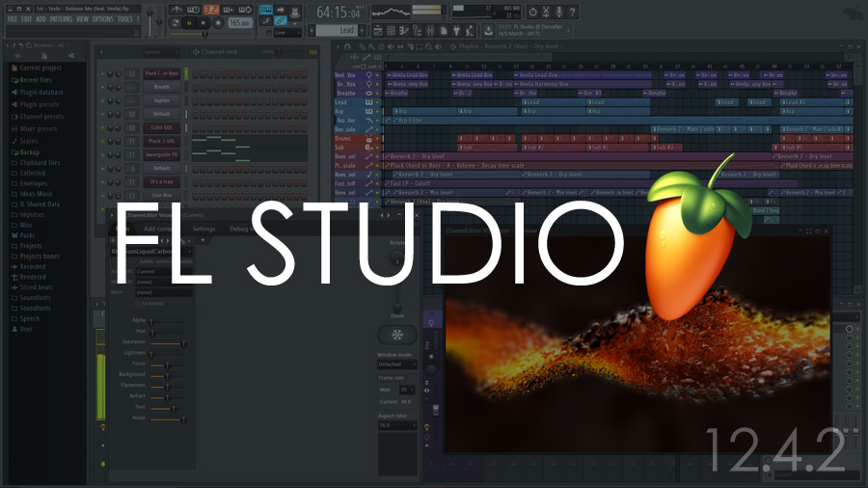Mute the Sub playlist track
The width and height of the screenshot is (868, 488).
[377, 148]
